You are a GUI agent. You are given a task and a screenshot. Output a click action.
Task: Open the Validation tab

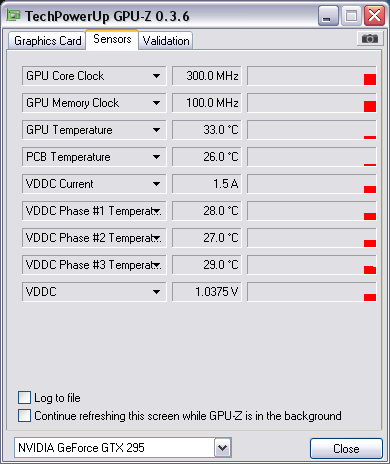pyautogui.click(x=166, y=41)
